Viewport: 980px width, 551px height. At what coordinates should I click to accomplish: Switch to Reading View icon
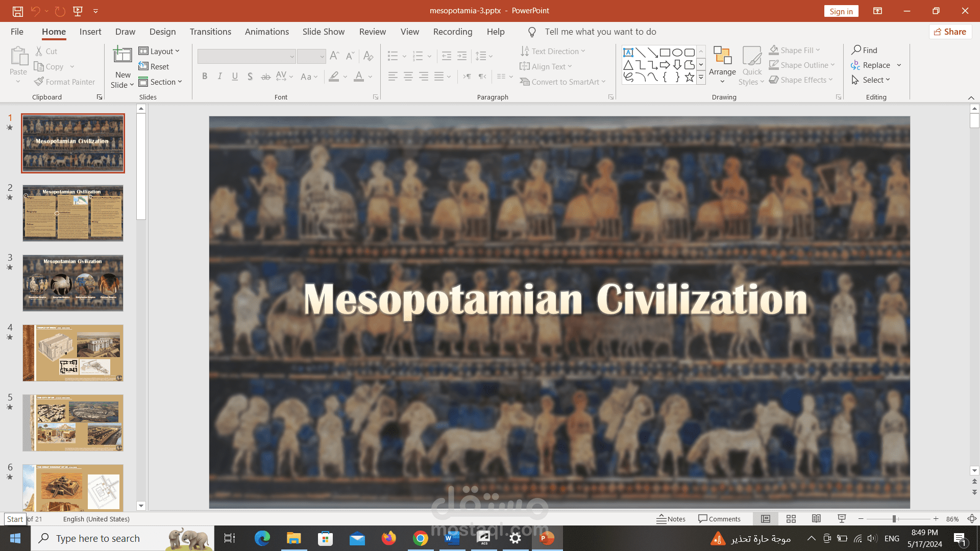click(x=816, y=519)
